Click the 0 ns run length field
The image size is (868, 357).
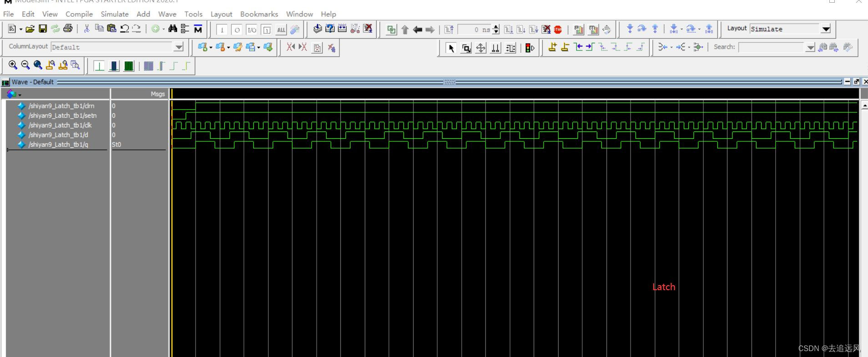[474, 30]
